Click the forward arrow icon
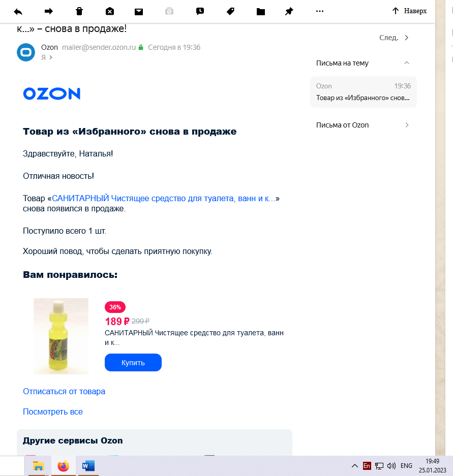 point(49,12)
